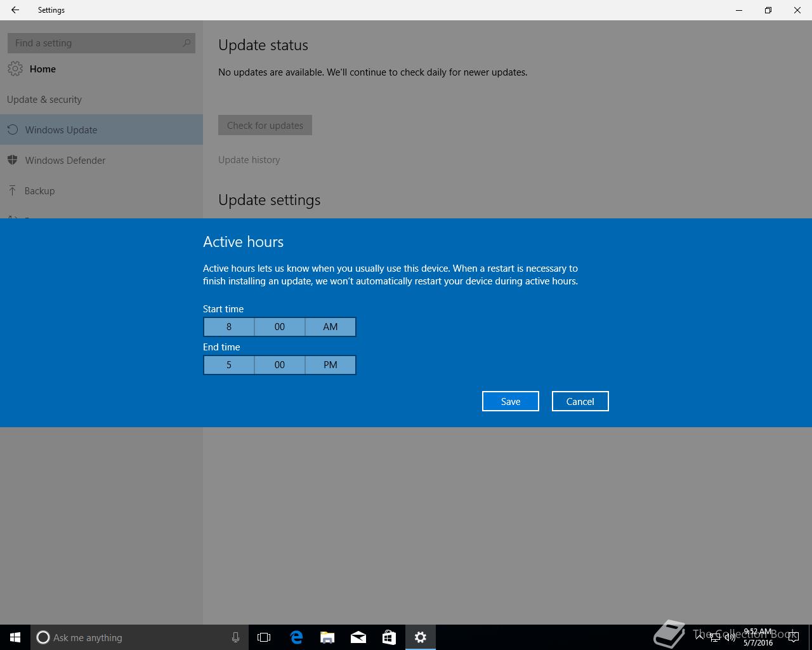
Task: Restore down the Settings window
Action: point(768,10)
